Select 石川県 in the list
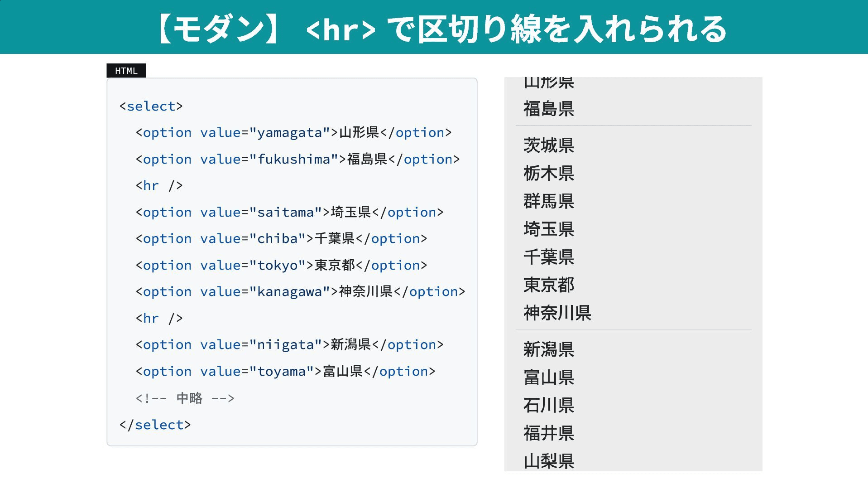868x484 pixels. [x=548, y=405]
